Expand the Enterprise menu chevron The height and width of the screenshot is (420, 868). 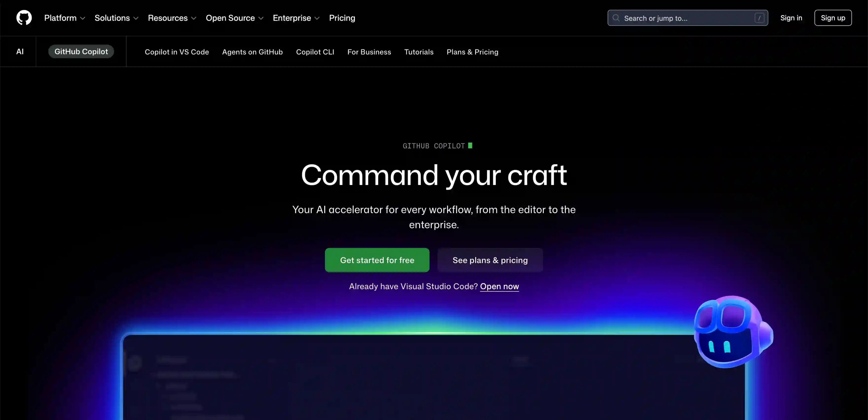coord(317,18)
